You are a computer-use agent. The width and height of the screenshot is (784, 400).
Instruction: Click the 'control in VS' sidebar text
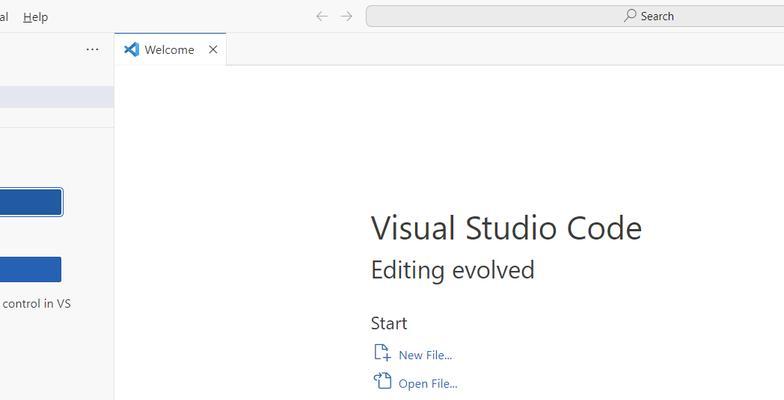click(36, 304)
